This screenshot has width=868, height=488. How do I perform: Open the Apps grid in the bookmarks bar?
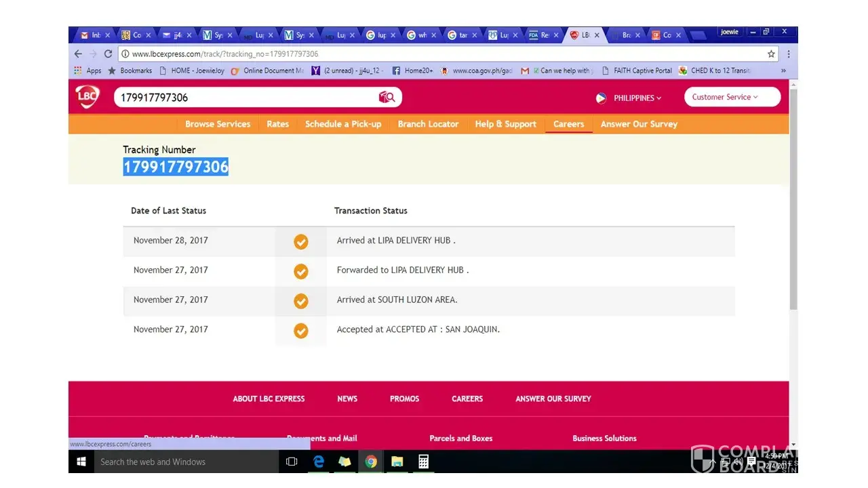[87, 70]
